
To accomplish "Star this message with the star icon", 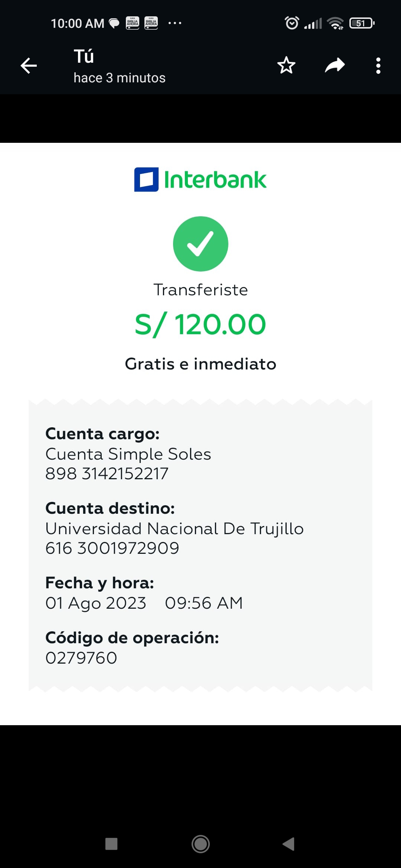I will (x=286, y=66).
